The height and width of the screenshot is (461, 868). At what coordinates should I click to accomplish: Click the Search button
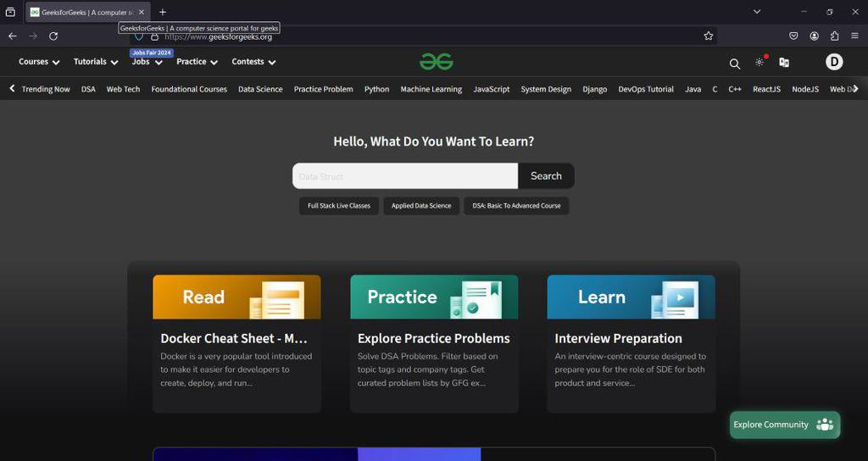pyautogui.click(x=546, y=176)
